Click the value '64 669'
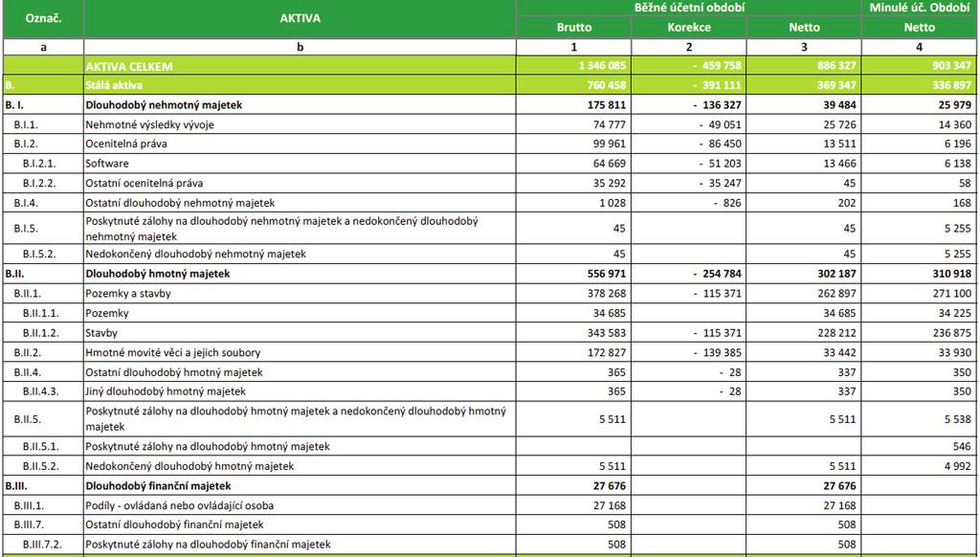980x557 pixels. coord(610,164)
